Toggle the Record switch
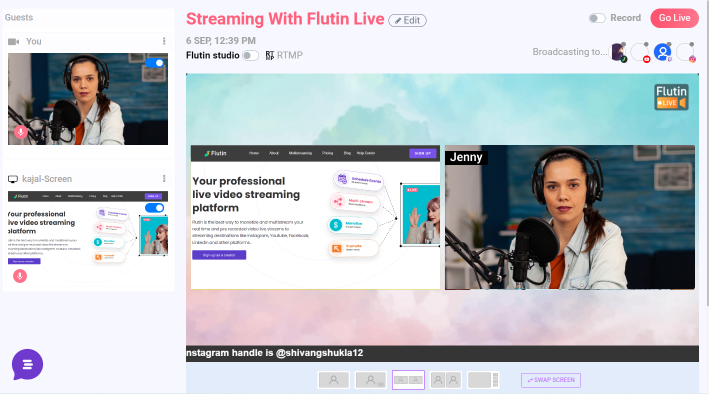 [597, 18]
